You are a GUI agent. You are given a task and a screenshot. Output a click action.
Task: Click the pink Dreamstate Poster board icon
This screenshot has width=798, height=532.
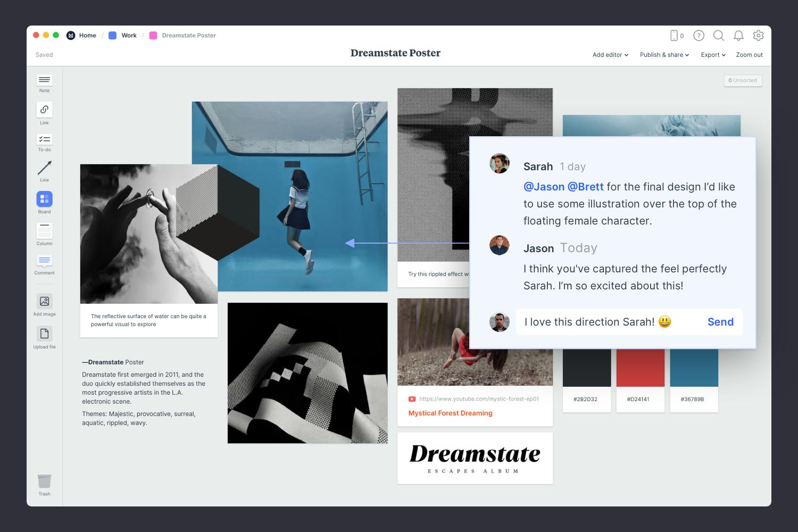tap(153, 36)
